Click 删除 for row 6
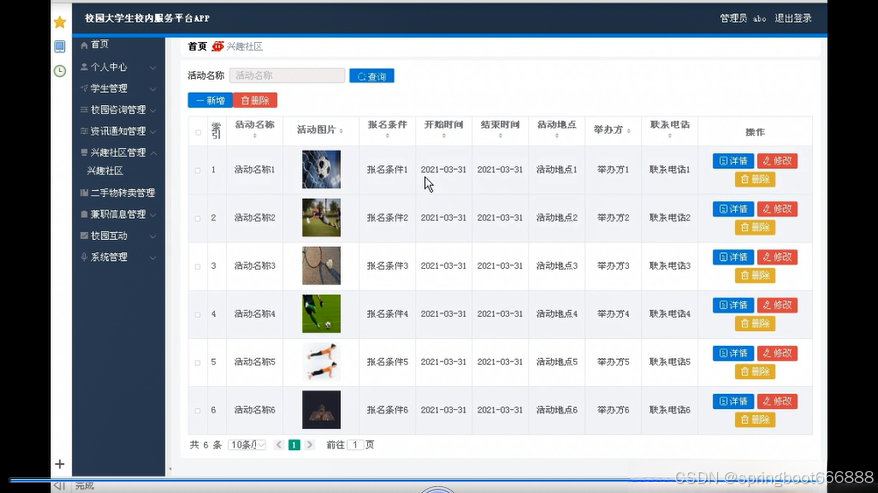 pos(755,420)
